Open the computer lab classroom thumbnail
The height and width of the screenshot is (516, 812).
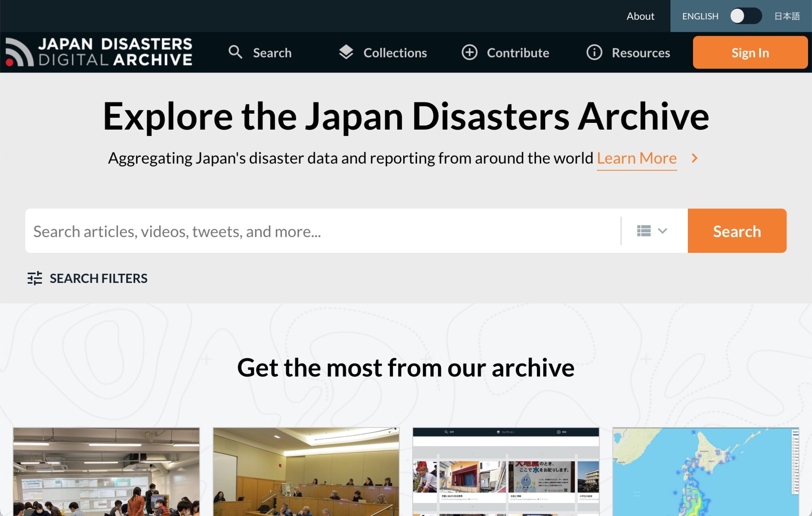[106, 472]
